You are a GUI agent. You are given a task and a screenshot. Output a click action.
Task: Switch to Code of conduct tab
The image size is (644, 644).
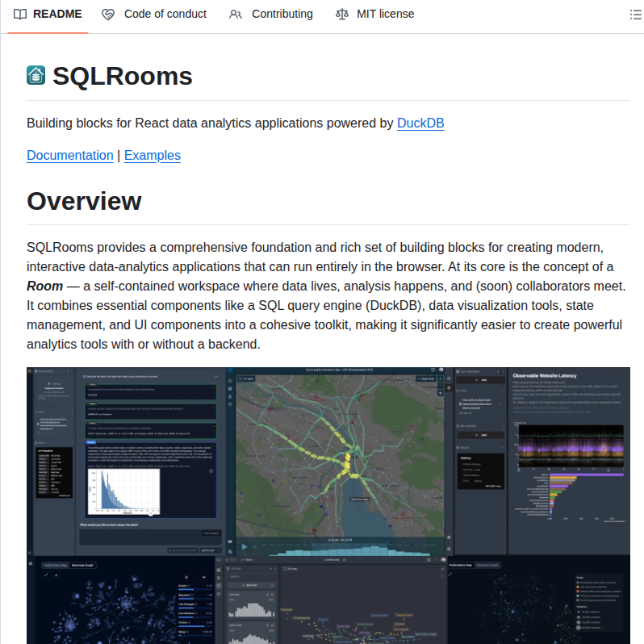[x=154, y=15]
